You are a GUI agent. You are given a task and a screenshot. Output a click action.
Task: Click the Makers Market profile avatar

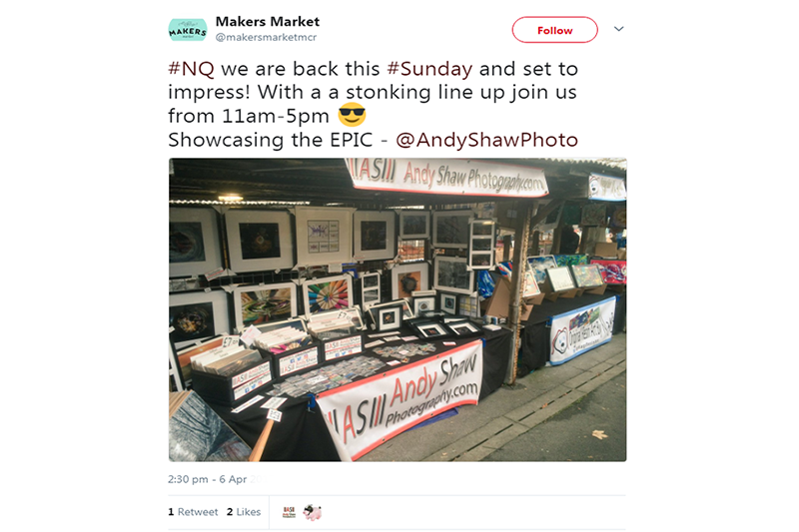point(188,30)
